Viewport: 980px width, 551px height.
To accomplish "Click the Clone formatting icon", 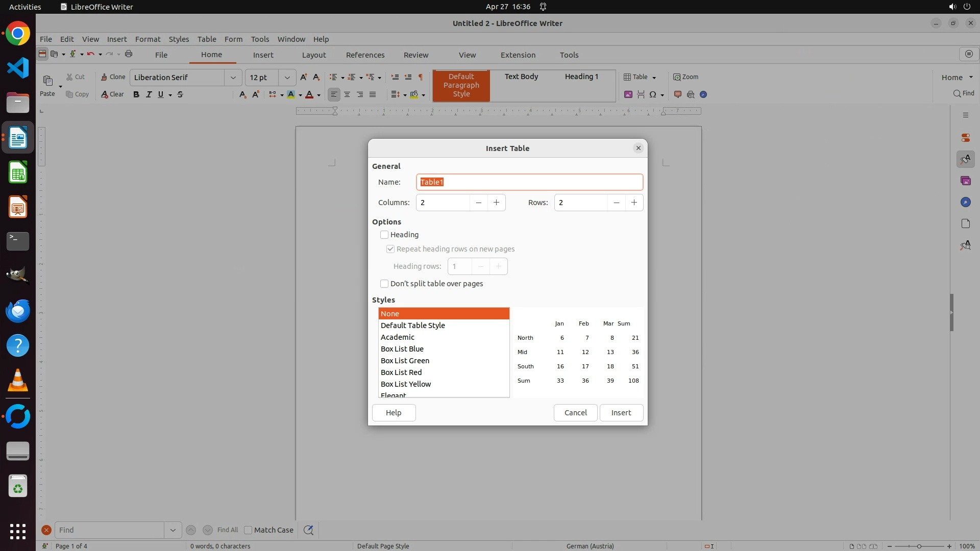I will point(113,77).
